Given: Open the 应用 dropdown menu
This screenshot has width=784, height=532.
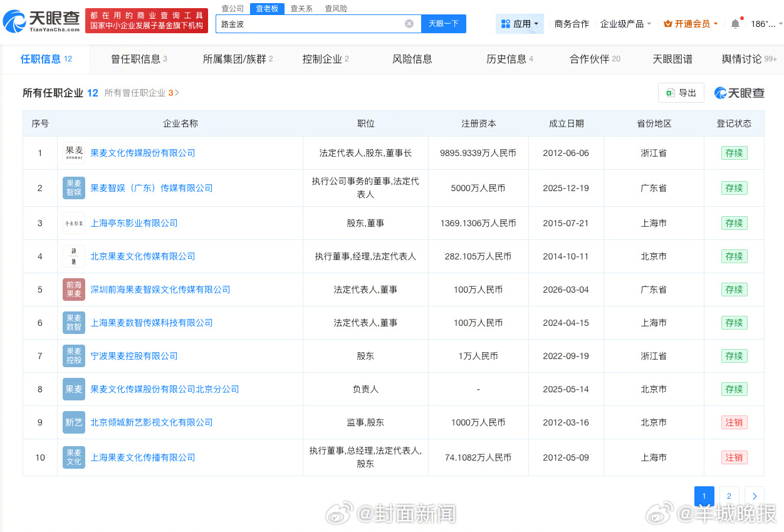Looking at the screenshot, I should (x=520, y=24).
